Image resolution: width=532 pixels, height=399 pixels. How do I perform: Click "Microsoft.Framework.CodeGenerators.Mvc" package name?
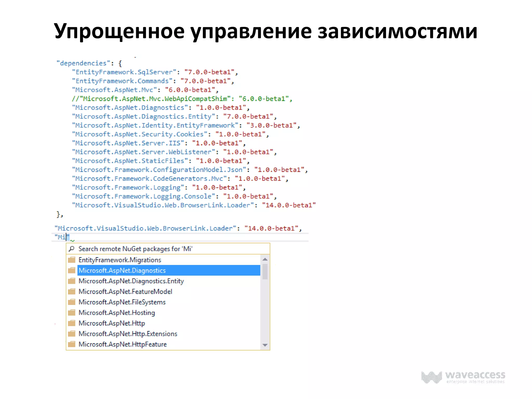click(x=149, y=178)
